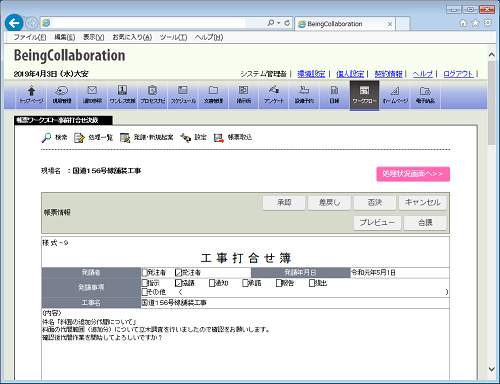This screenshot has height=384, width=500.
Task: Open the 掲示板 navigation icon
Action: [244, 95]
